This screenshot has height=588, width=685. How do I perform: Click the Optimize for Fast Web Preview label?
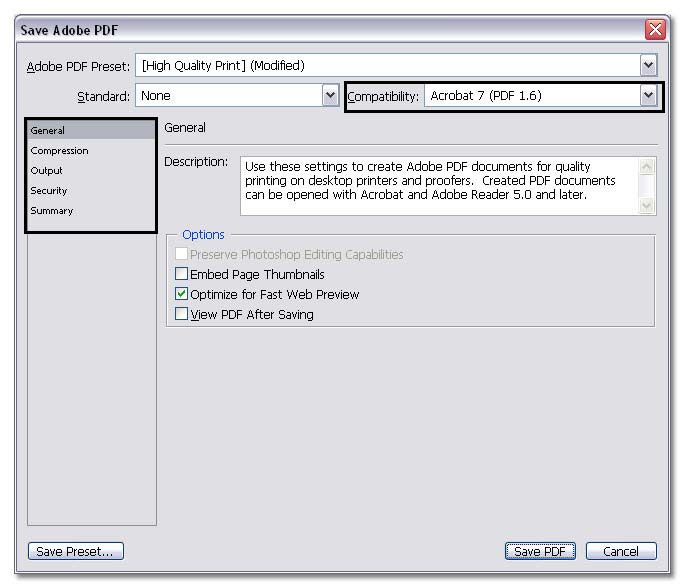(275, 294)
